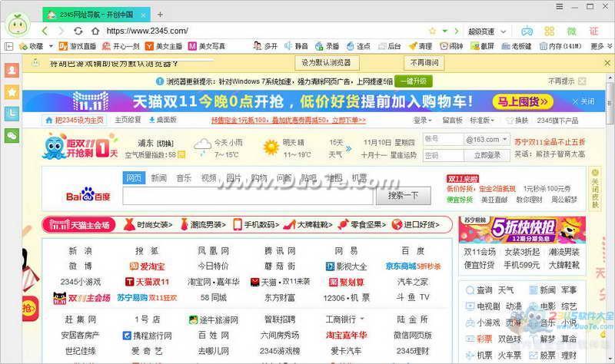Click the 内存 memory indicator

pos(560,46)
